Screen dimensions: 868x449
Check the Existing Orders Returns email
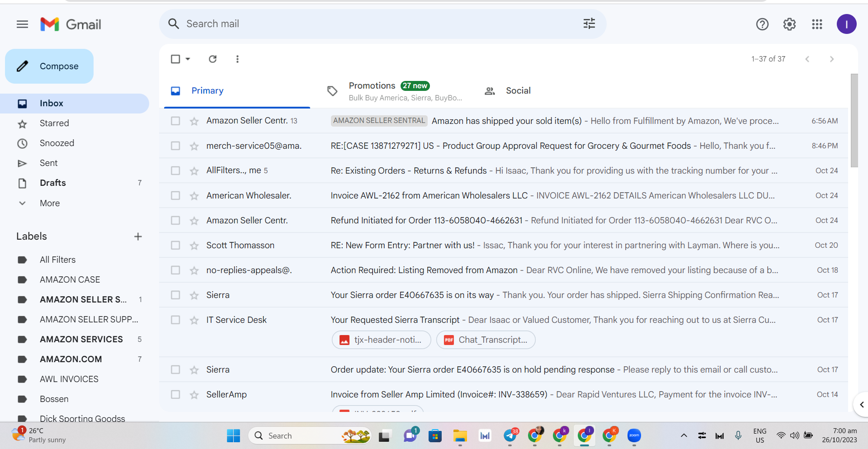click(x=175, y=170)
